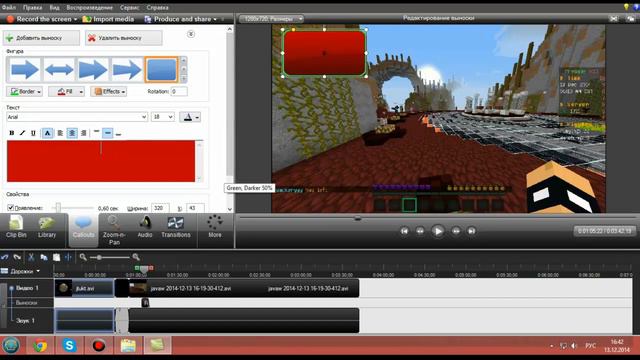Image resolution: width=640 pixels, height=360 pixels.
Task: Open the Вид menu
Action: tap(54, 7)
